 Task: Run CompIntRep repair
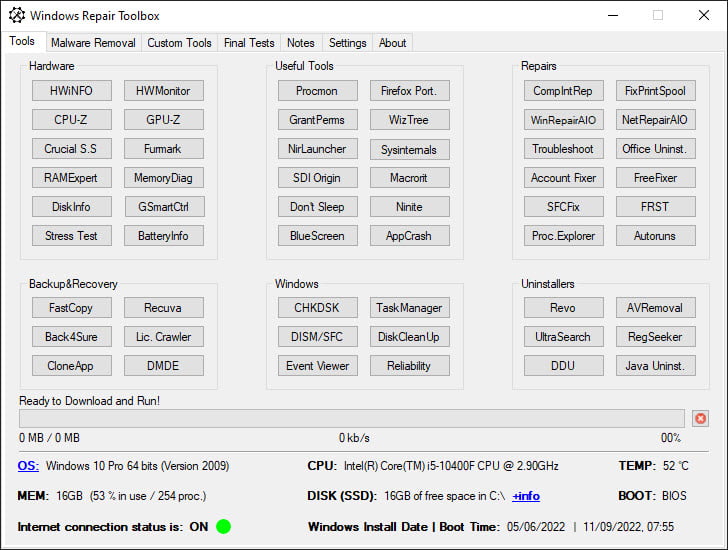coord(564,91)
